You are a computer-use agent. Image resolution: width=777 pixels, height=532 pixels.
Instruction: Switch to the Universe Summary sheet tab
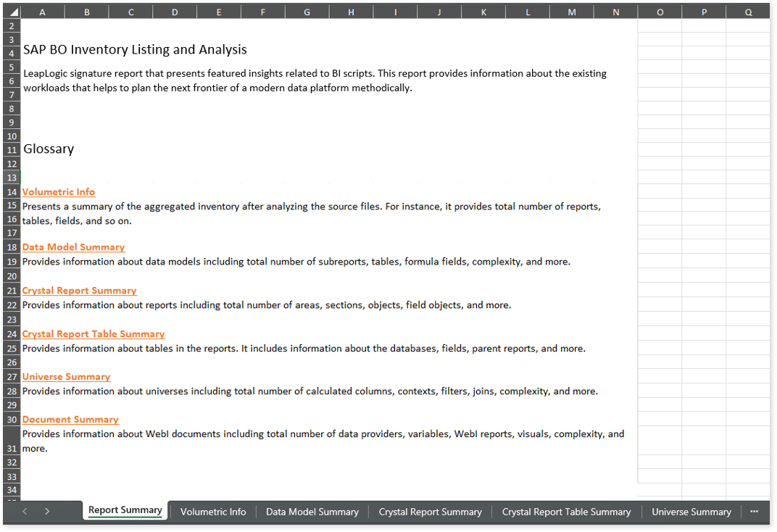(x=691, y=512)
